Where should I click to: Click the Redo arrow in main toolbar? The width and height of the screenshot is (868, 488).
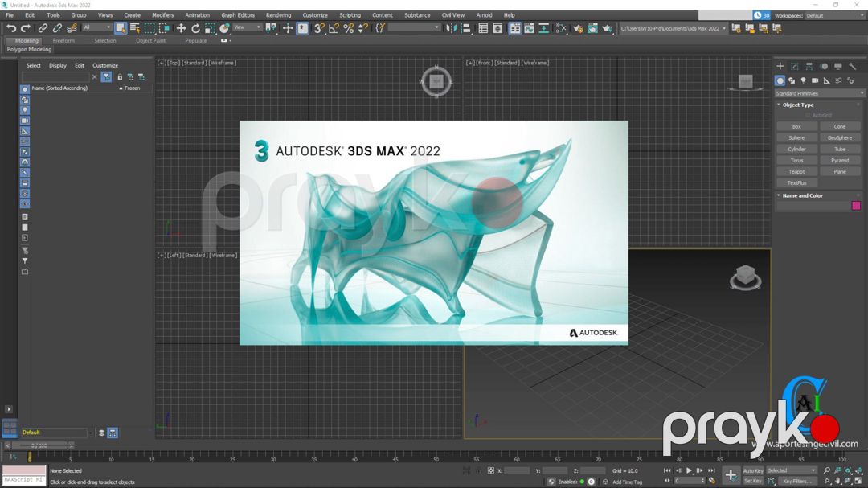(26, 28)
